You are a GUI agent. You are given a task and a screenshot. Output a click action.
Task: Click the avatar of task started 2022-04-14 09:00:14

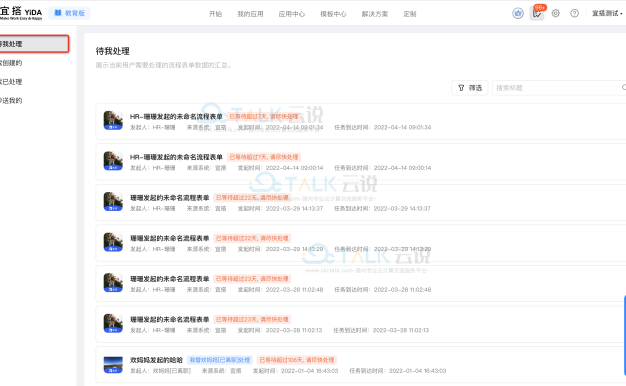(x=113, y=161)
